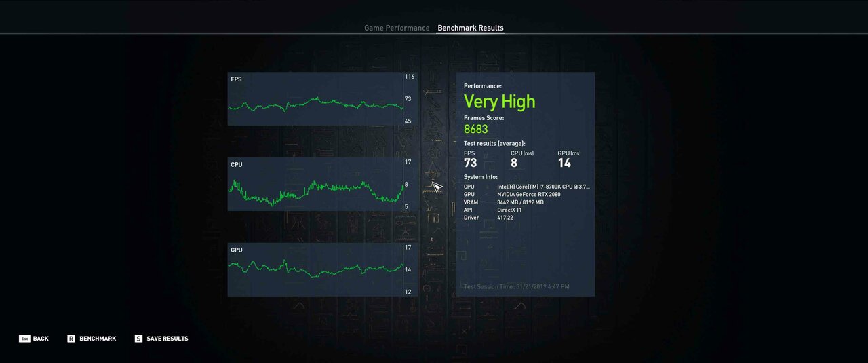
Task: Click the 'Test results (average):' heading
Action: pyautogui.click(x=495, y=144)
